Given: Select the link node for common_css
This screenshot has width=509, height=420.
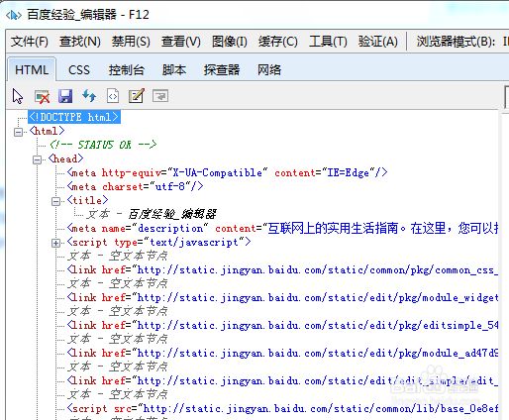Looking at the screenshot, I should [282, 270].
